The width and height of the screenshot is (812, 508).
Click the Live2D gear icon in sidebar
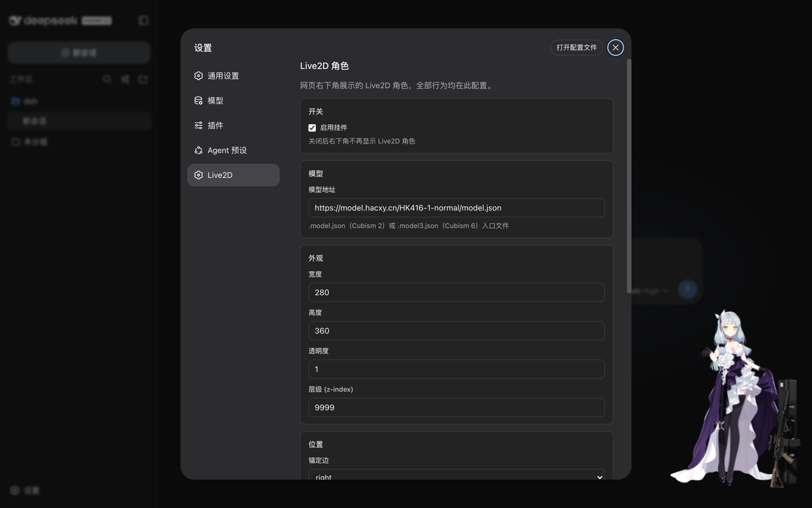coord(198,175)
